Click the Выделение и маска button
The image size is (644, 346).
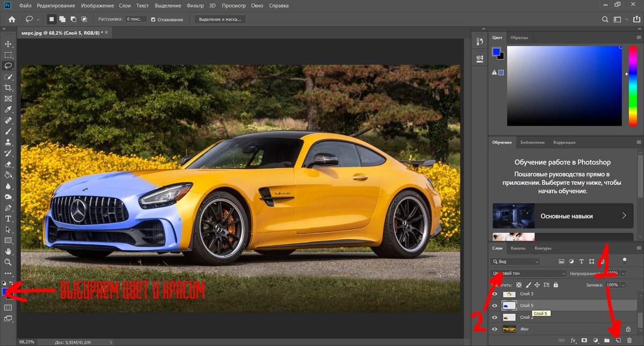219,19
